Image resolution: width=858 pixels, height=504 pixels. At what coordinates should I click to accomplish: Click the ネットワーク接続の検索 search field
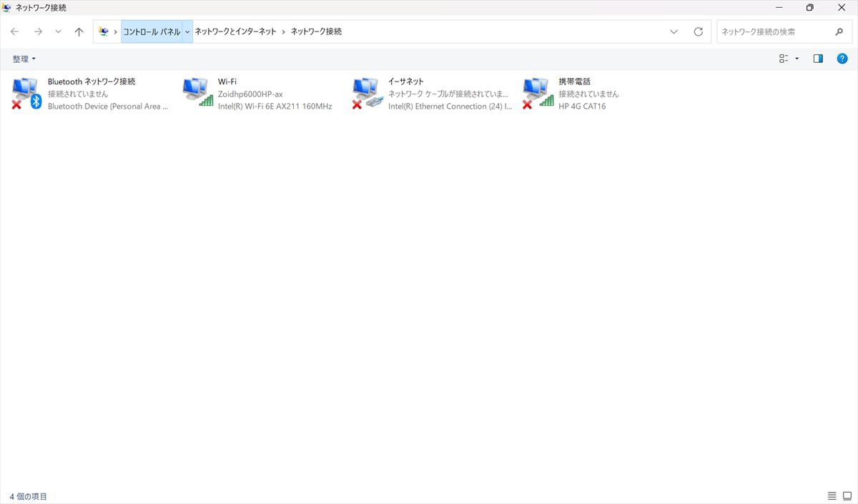point(774,32)
